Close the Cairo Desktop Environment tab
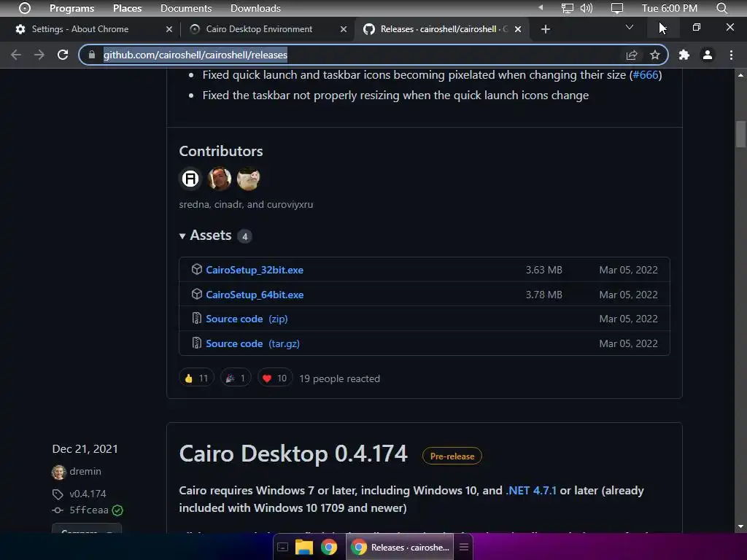Screen dimensions: 747x560 (x=344, y=29)
